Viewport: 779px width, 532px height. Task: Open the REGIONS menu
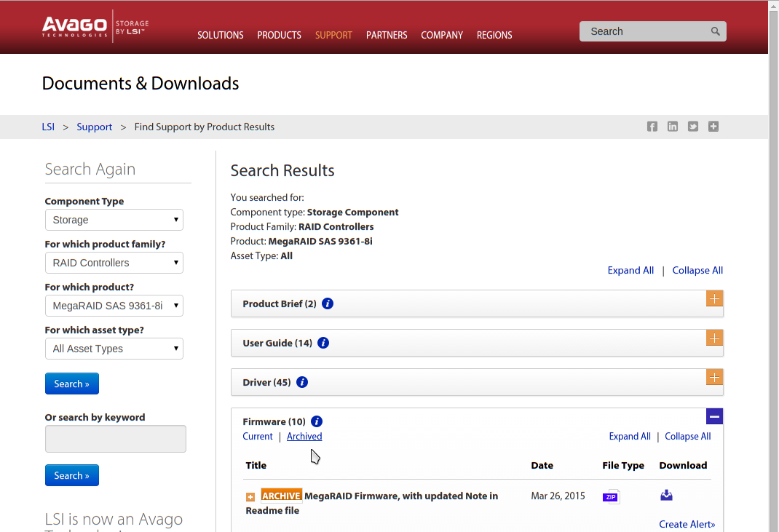click(x=494, y=35)
